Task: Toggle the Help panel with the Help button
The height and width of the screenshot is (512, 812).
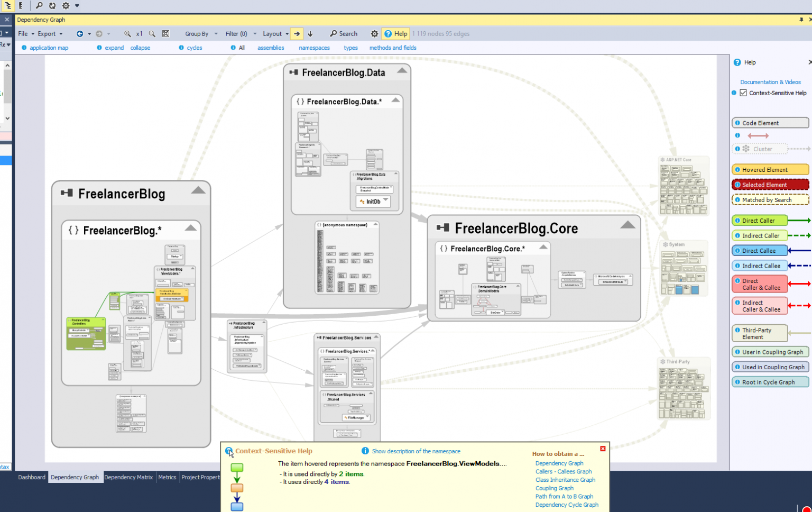Action: [395, 33]
